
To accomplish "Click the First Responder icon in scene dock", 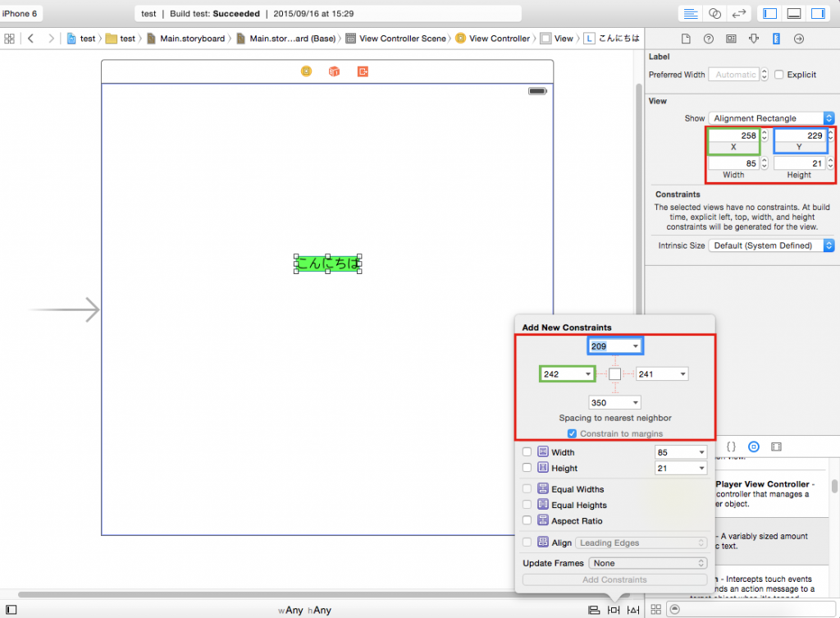I will point(334,71).
